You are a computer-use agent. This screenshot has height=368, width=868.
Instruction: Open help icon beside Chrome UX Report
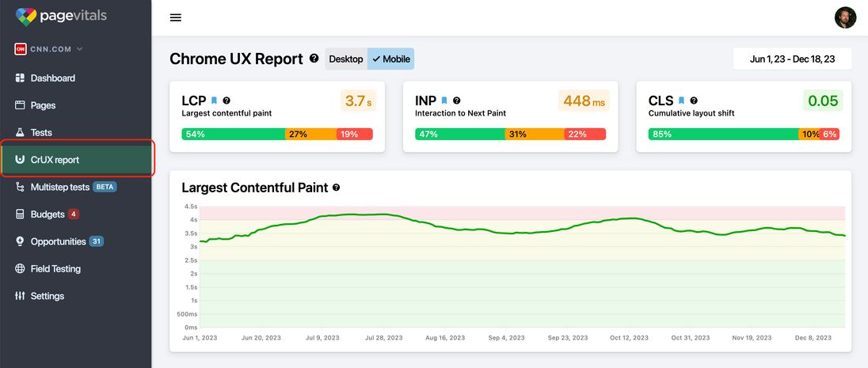click(314, 59)
